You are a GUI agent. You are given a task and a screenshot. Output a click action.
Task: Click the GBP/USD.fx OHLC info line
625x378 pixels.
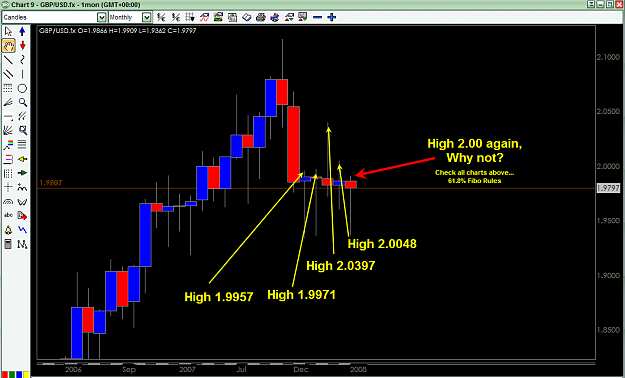click(118, 31)
